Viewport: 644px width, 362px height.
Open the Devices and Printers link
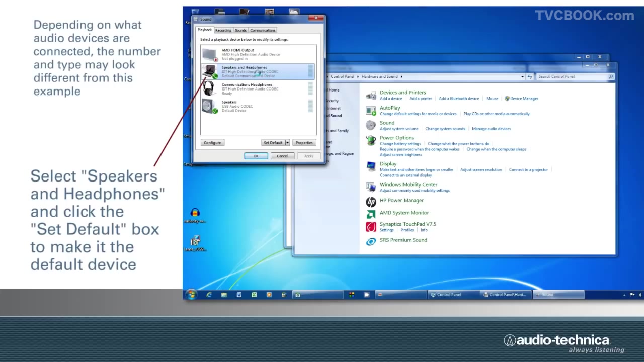[x=403, y=93]
